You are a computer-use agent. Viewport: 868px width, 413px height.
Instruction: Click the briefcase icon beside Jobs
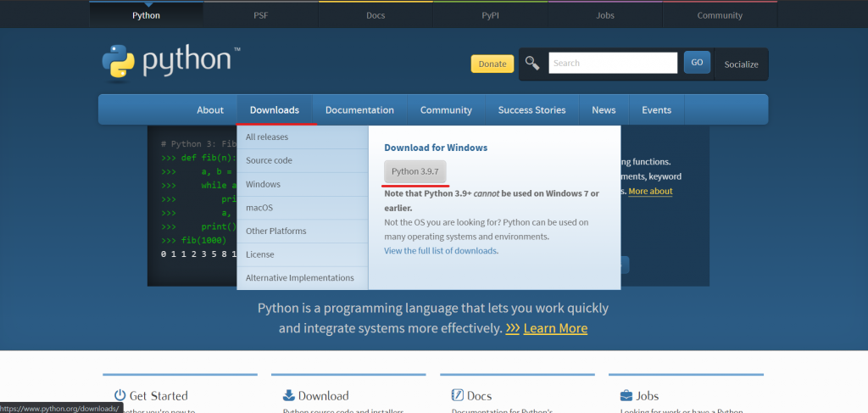[626, 395]
